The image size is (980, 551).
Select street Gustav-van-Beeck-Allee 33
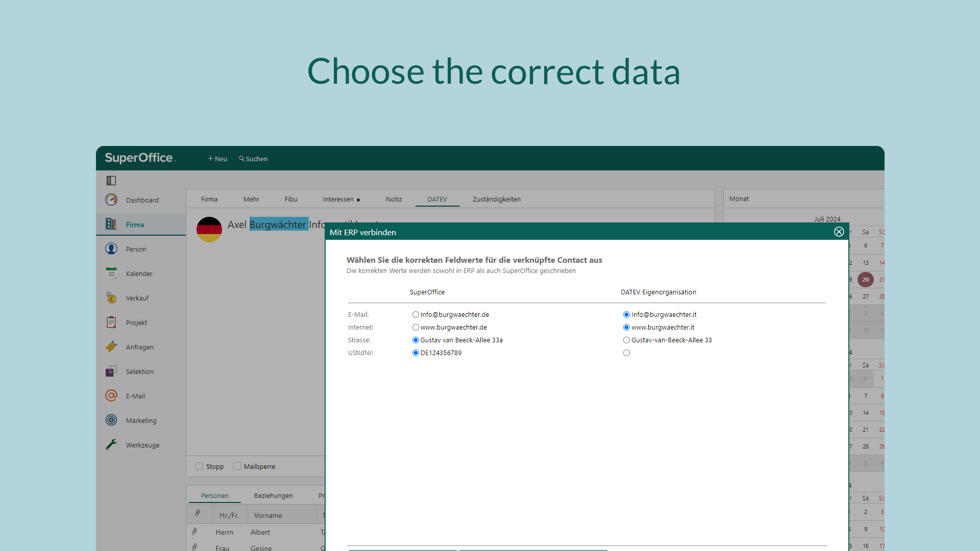[x=626, y=340]
